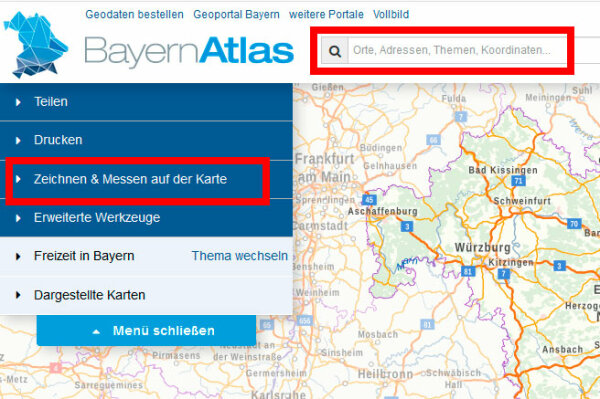Click Ansbach label on the map

click(x=562, y=349)
